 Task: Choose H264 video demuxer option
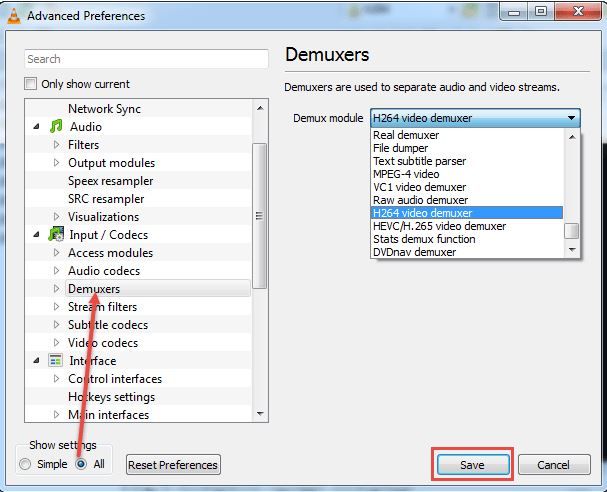pos(467,213)
